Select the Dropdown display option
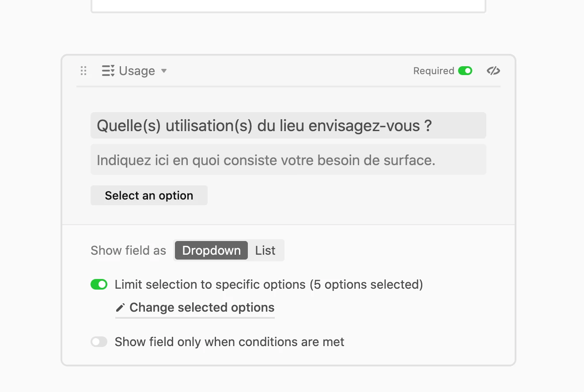 [211, 251]
